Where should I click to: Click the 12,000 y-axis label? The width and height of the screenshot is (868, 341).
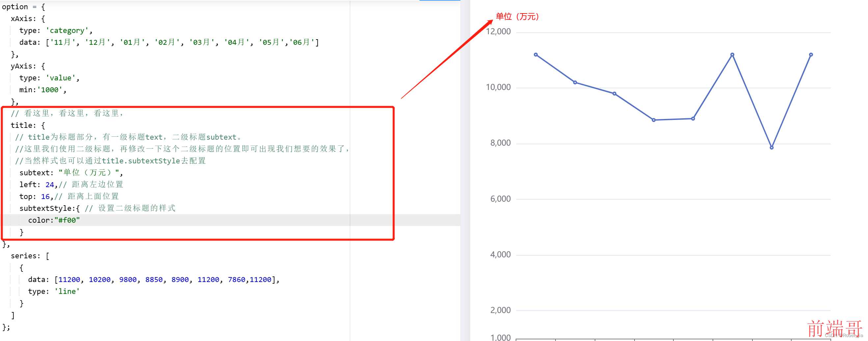498,32
